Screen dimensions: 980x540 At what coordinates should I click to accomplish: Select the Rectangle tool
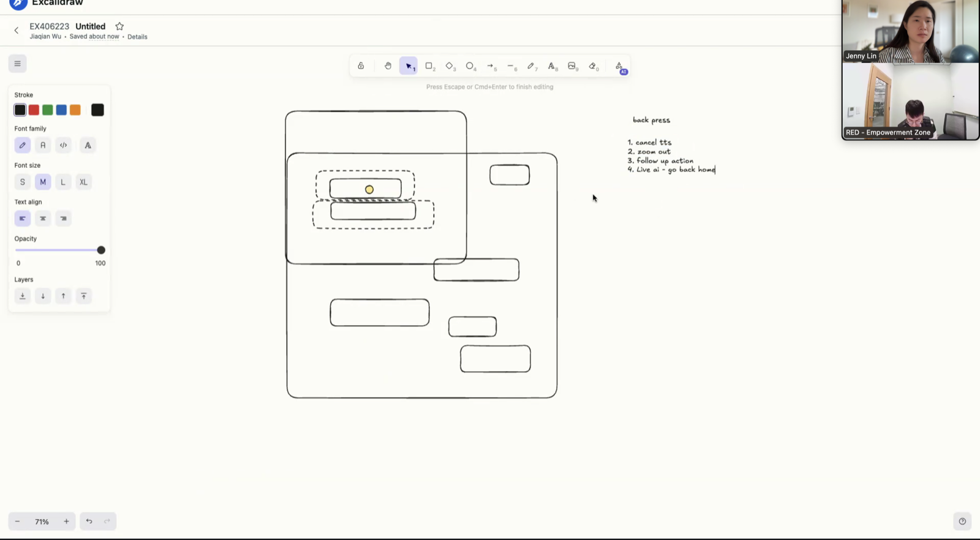point(429,66)
